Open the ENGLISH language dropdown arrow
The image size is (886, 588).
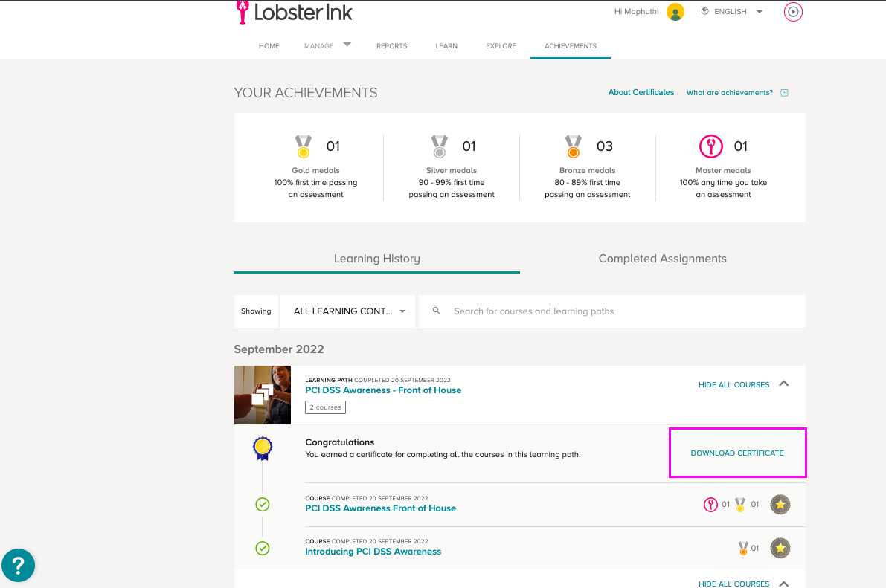(x=760, y=12)
